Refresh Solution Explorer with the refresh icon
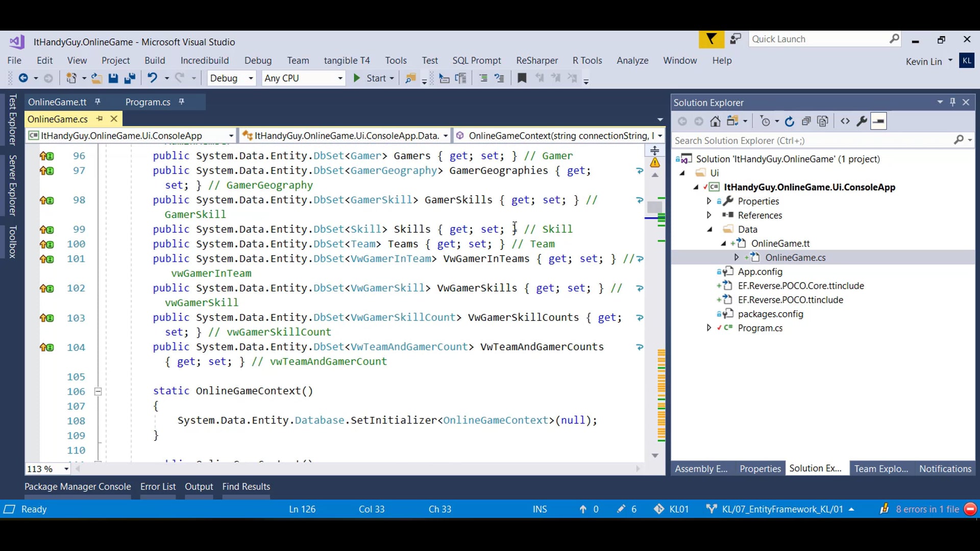 789,121
